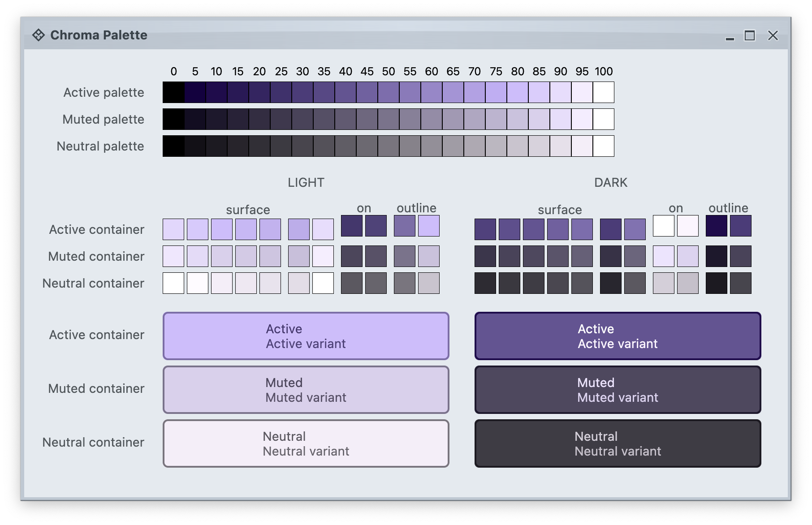Viewport: 812px width, 525px height.
Task: Click 'Neutral container' label beside the preview cards
Action: pyautogui.click(x=93, y=442)
